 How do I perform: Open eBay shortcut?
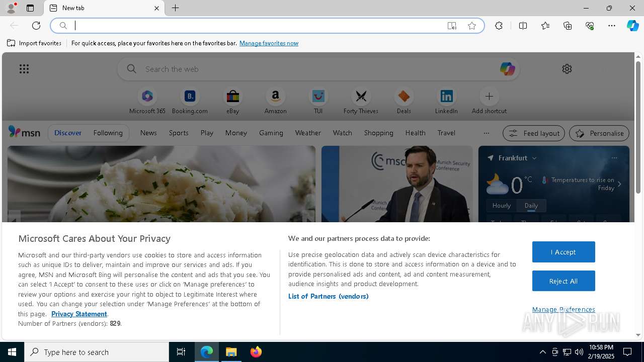click(232, 101)
